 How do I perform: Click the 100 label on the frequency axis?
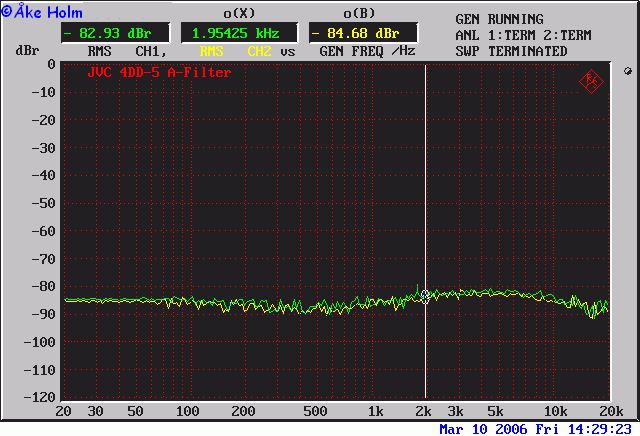[187, 411]
